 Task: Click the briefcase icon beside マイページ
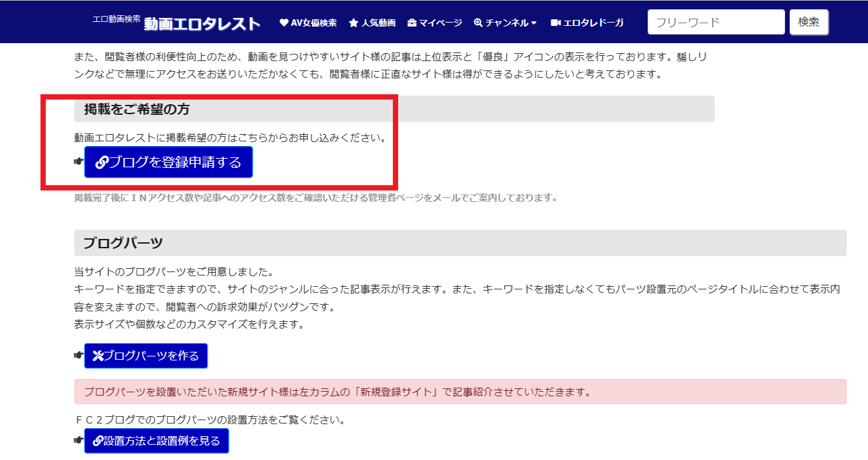click(412, 23)
